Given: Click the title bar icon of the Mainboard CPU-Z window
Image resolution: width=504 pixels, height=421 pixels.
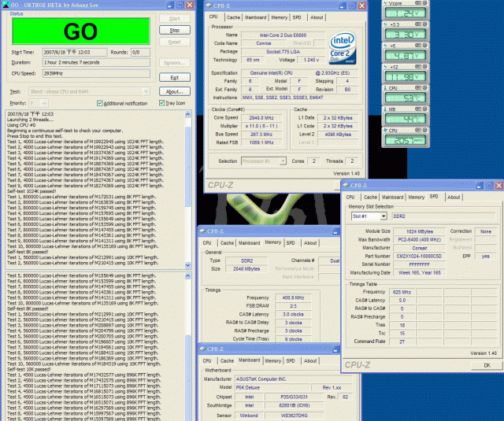Looking at the screenshot, I should (202, 349).
